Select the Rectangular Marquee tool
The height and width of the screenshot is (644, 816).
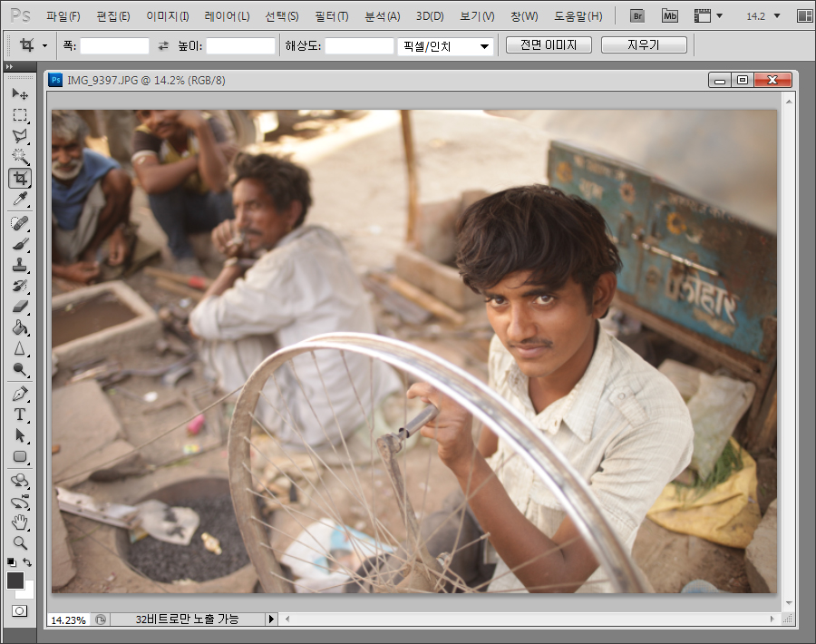pyautogui.click(x=20, y=115)
